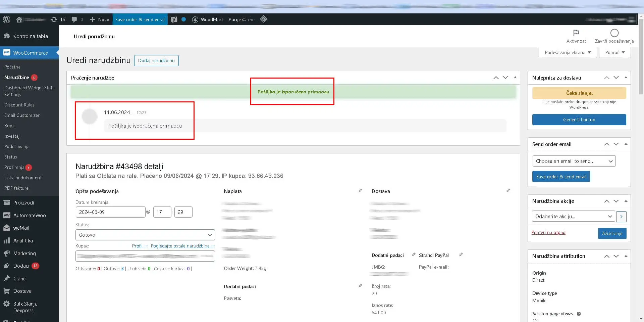Expand Podešavanja ekrana dropdown

[x=568, y=52]
